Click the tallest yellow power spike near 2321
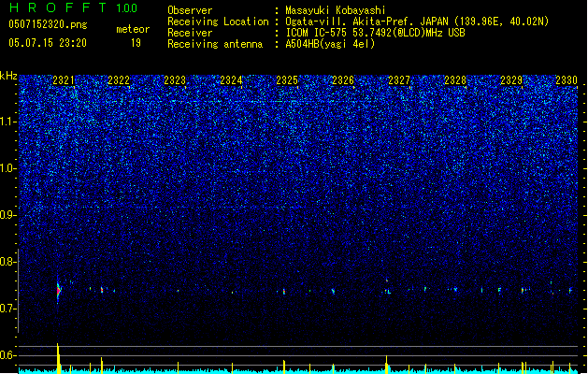The image size is (588, 374). pos(58,358)
